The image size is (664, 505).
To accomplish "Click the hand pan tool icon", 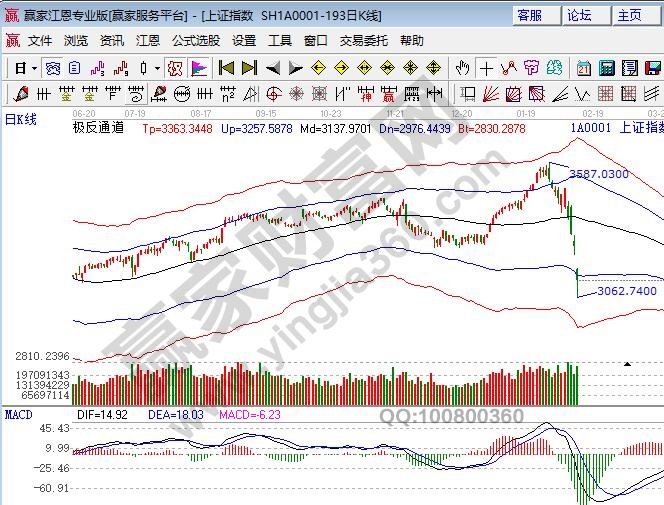I will [x=463, y=68].
